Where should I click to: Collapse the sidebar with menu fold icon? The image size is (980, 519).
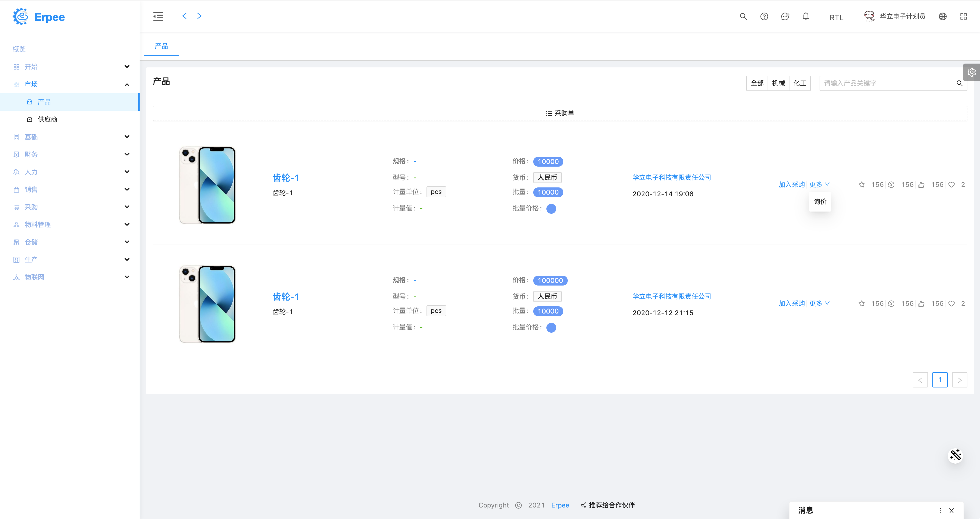[158, 16]
